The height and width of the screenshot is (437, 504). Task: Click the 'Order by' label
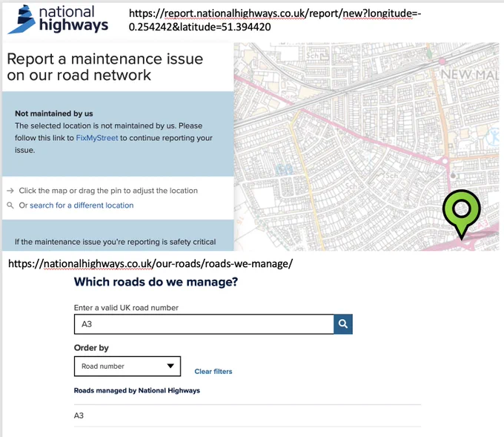point(91,348)
